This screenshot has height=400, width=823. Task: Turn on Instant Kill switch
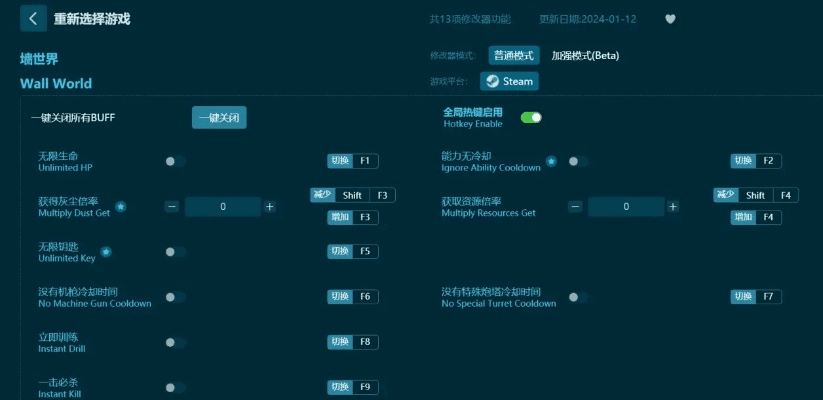click(x=175, y=388)
